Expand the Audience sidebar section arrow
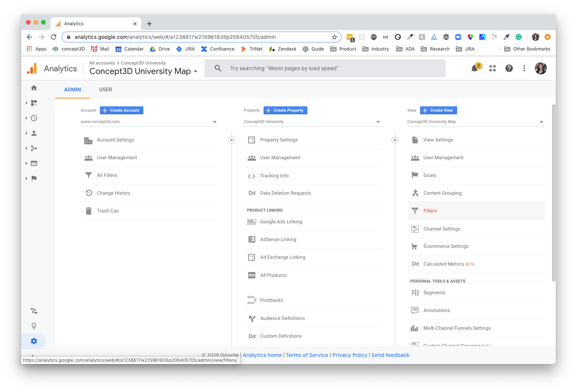Image resolution: width=577 pixels, height=392 pixels. pos(26,133)
